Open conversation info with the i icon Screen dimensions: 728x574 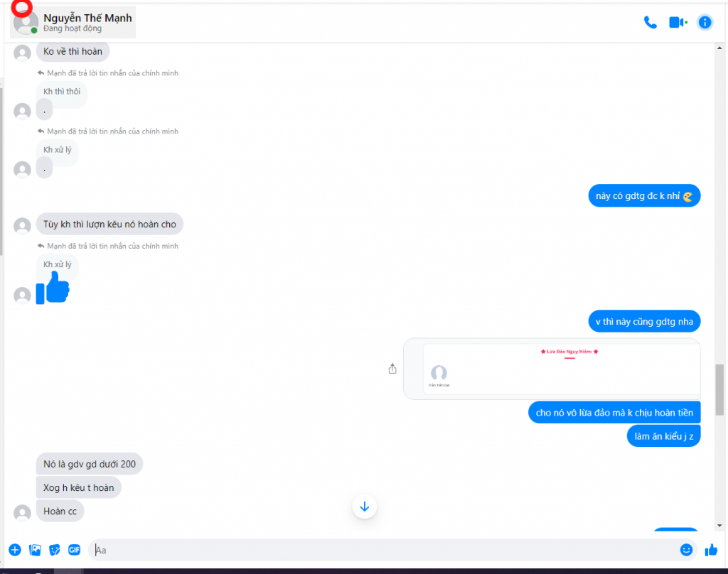click(705, 22)
